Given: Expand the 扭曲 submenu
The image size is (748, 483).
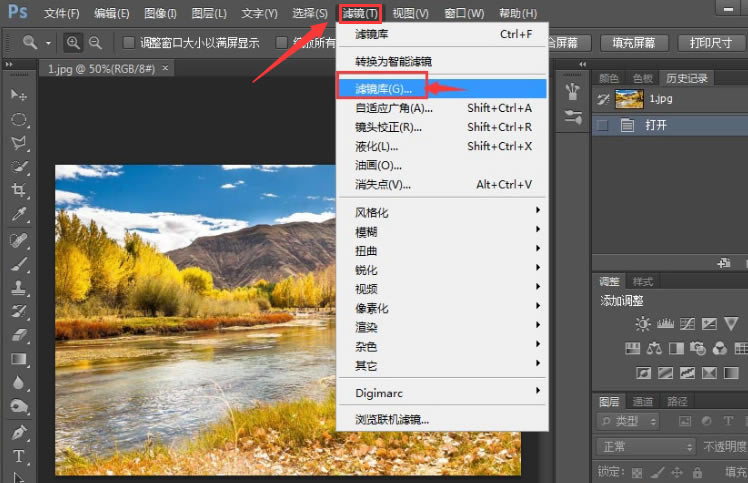Looking at the screenshot, I should (x=442, y=251).
